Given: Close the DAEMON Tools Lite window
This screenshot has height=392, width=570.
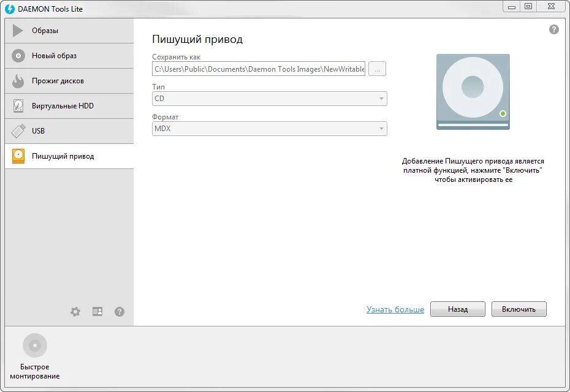Looking at the screenshot, I should coord(551,6).
